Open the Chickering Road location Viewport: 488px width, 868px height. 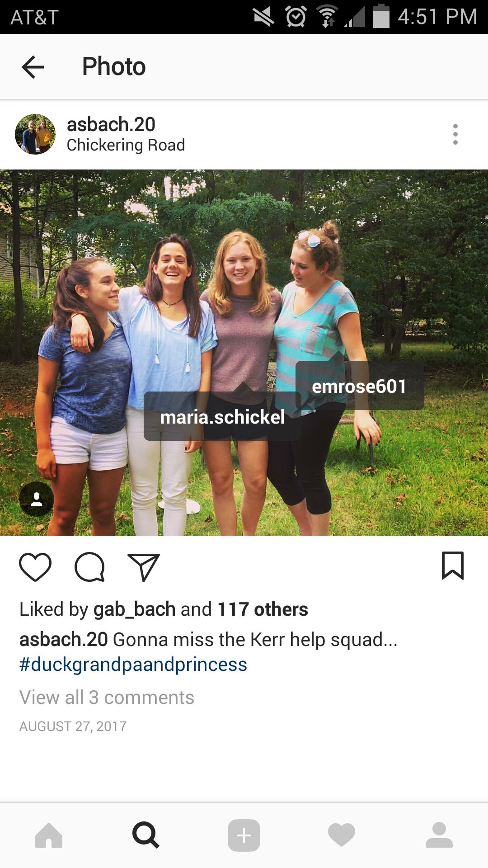126,145
